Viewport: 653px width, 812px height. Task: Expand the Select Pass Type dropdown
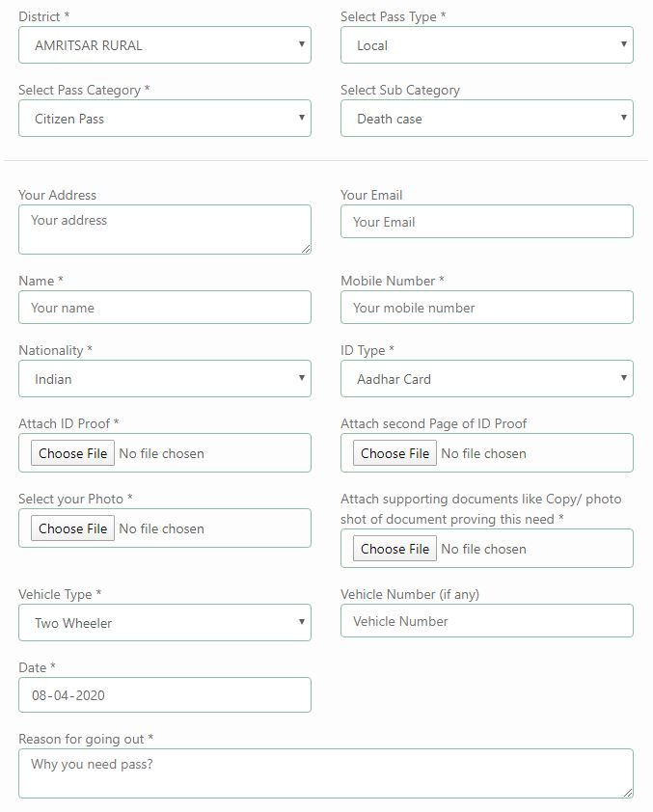coord(487,45)
